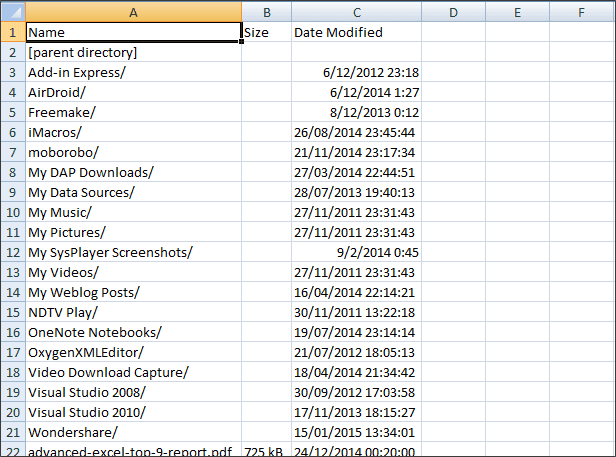Select the OxygenXMLEditor/ cell

133,352
